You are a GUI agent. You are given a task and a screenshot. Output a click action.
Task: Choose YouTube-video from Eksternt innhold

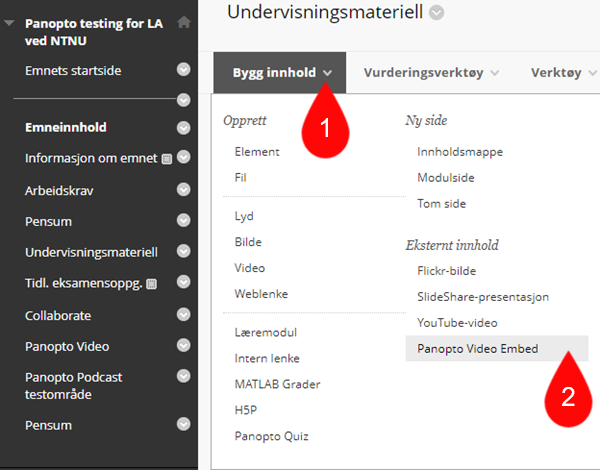click(x=457, y=323)
